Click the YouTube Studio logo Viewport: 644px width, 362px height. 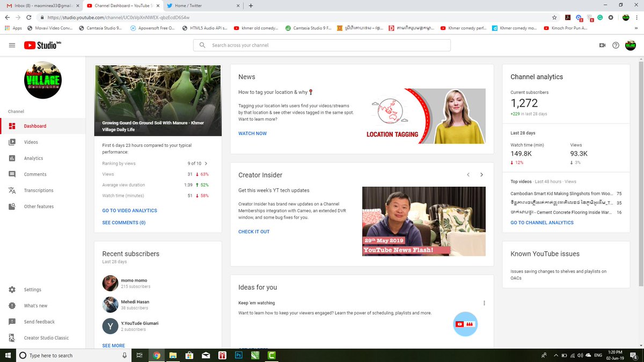pos(42,46)
